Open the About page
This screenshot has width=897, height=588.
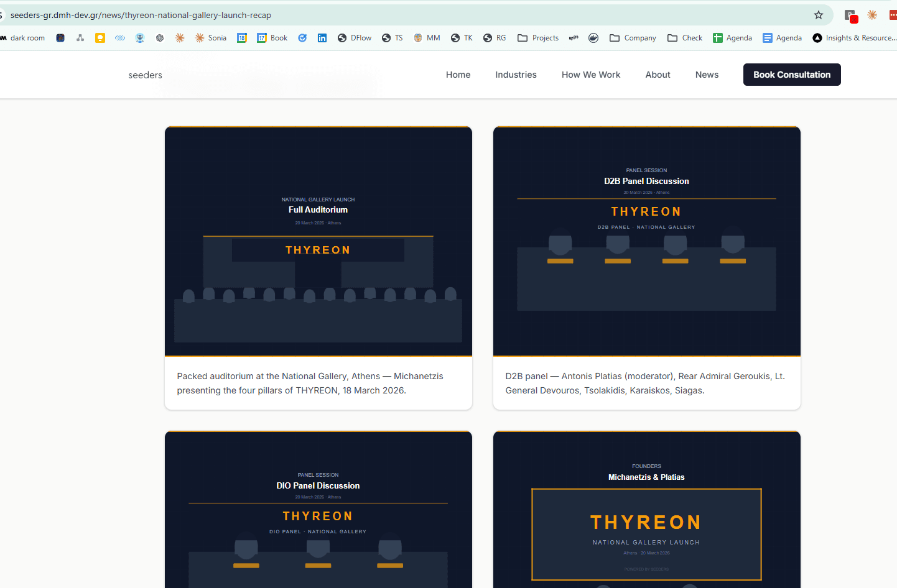[658, 75]
